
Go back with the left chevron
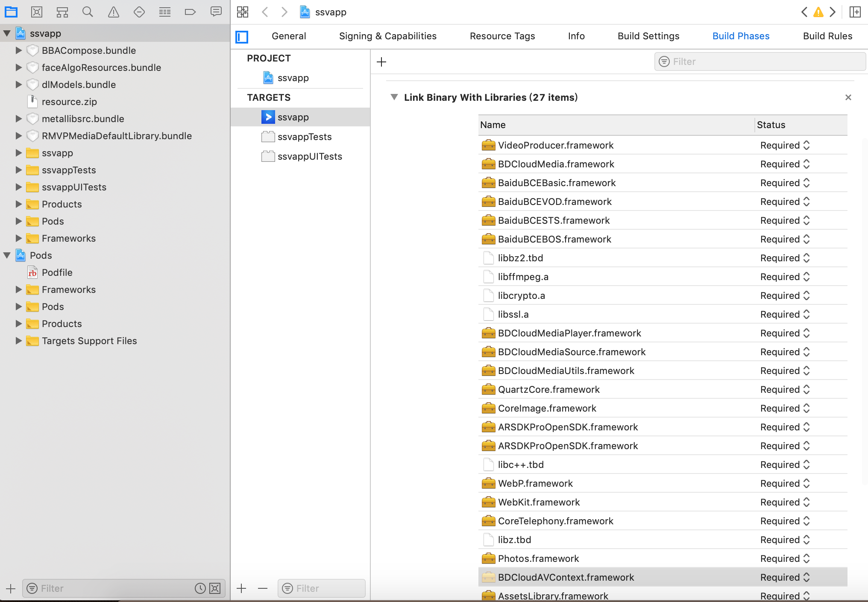click(x=265, y=12)
